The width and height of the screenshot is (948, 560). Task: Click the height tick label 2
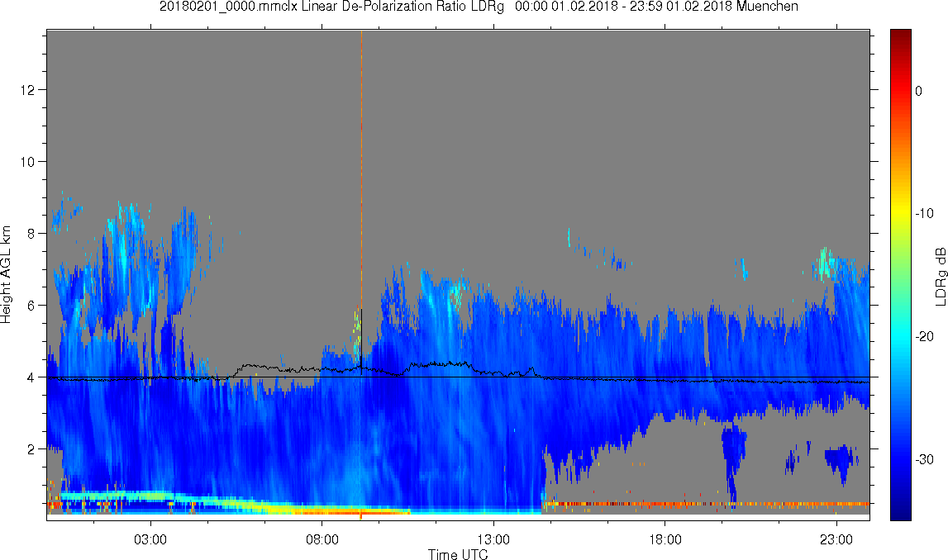pos(31,449)
